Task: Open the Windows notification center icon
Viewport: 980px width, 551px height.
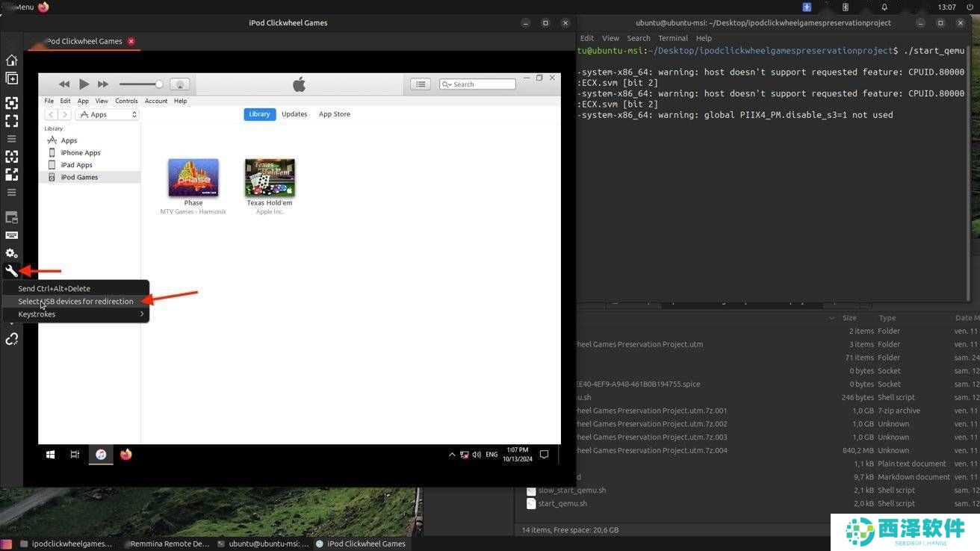Action: pos(544,454)
